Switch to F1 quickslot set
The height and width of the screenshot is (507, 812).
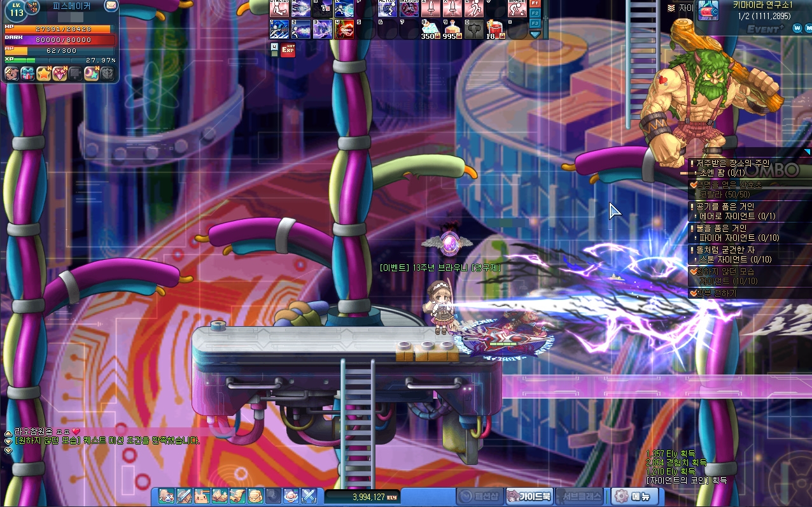tap(535, 4)
